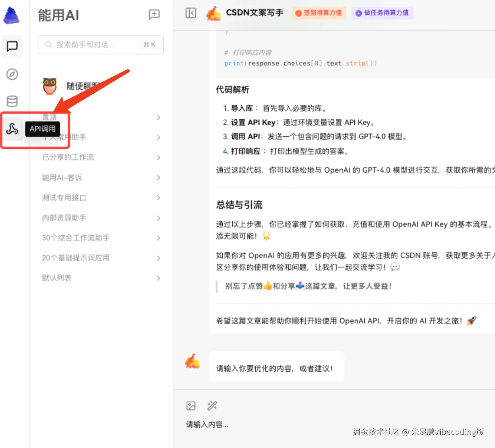Click the 请输入你要优化的内容 message bubble

(277, 366)
